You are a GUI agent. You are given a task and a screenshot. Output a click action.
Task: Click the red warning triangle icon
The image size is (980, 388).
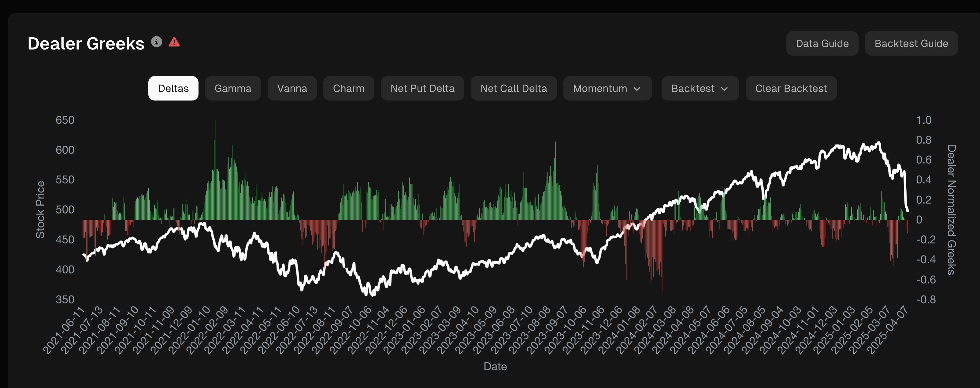point(174,42)
